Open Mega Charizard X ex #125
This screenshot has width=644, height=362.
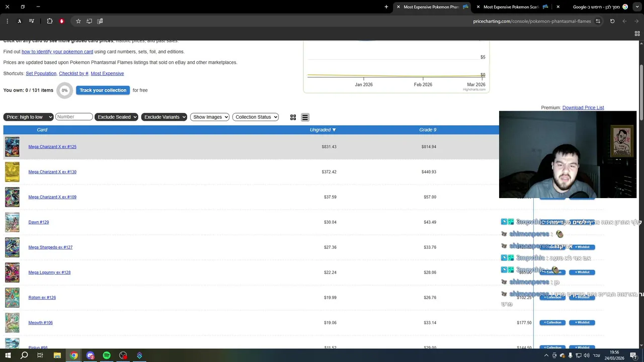tap(52, 147)
